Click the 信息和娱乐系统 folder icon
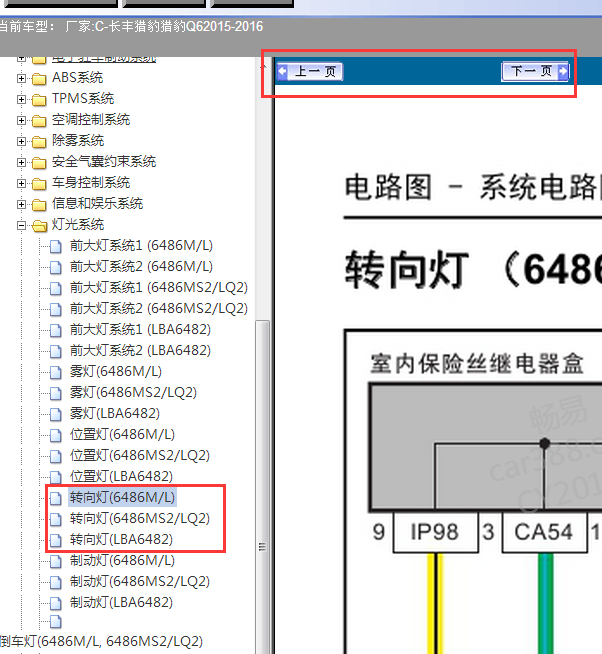602x654 pixels. click(39, 204)
